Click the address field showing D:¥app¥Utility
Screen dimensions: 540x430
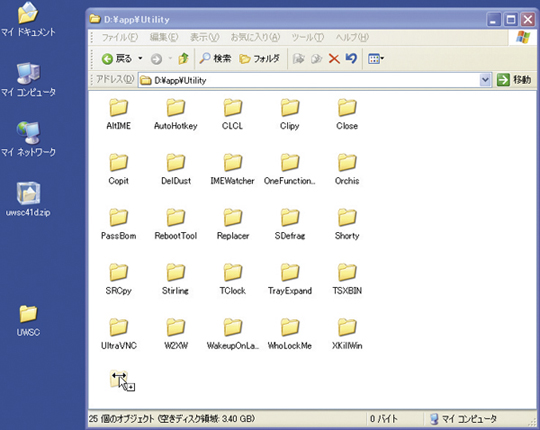point(309,80)
